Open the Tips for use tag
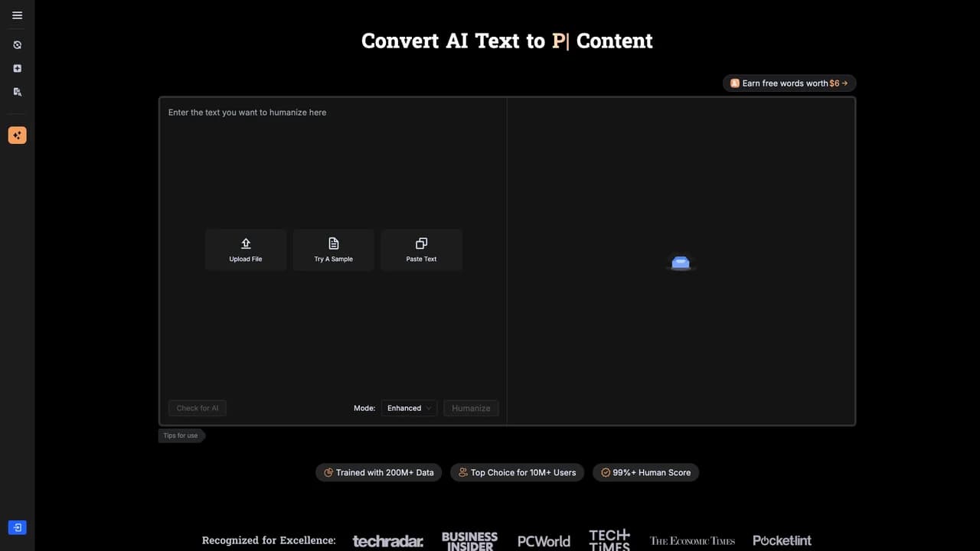This screenshot has height=551, width=980. [x=181, y=435]
